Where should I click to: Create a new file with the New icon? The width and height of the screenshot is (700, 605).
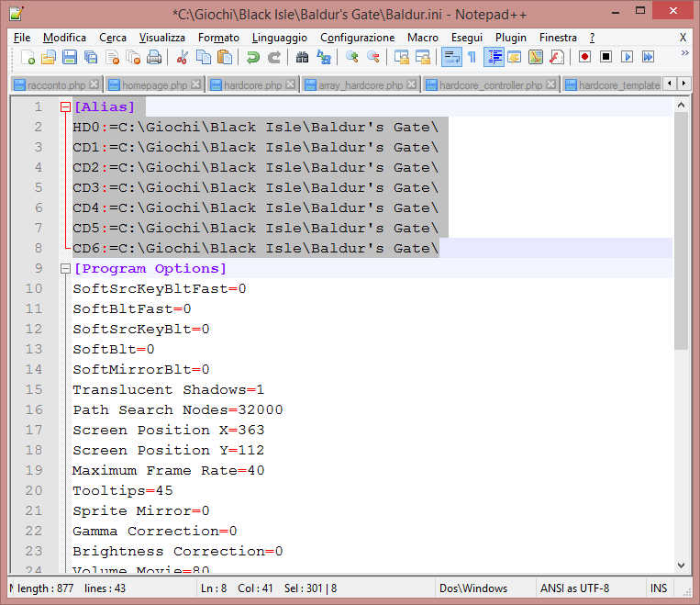pos(28,57)
